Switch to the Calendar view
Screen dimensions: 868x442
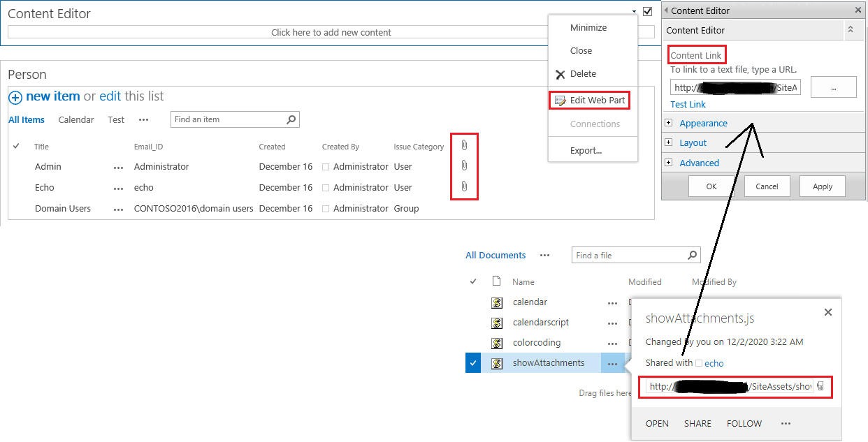[x=76, y=119]
